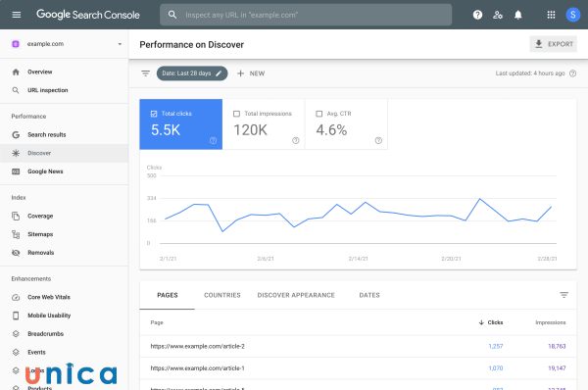Click the help icon on the Total impressions card

pos(296,140)
